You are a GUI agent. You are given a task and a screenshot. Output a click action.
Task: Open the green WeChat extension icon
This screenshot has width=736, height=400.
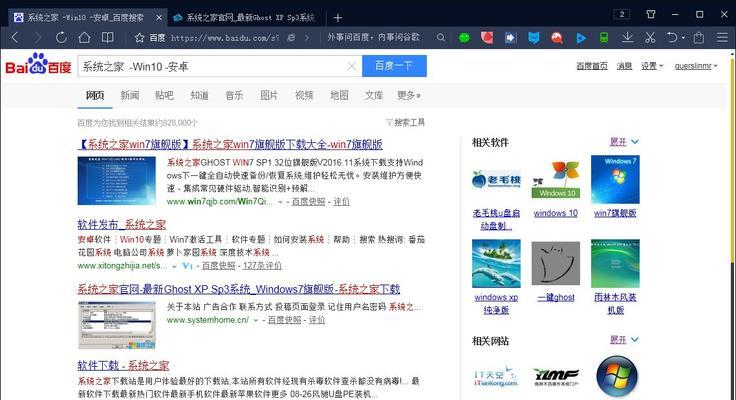click(x=464, y=38)
